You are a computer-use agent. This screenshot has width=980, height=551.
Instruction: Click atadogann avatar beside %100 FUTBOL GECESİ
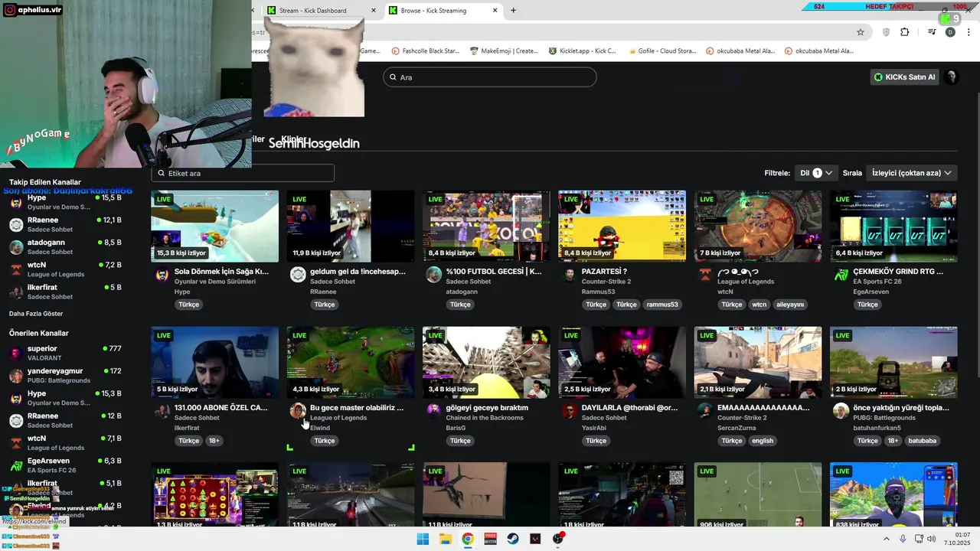(x=434, y=275)
